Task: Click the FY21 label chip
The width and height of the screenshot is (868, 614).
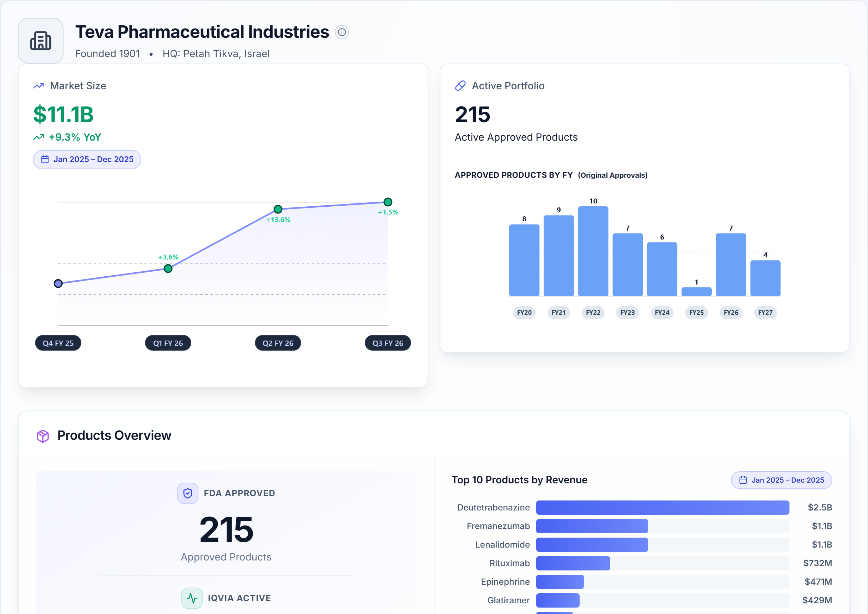Action: (x=559, y=313)
